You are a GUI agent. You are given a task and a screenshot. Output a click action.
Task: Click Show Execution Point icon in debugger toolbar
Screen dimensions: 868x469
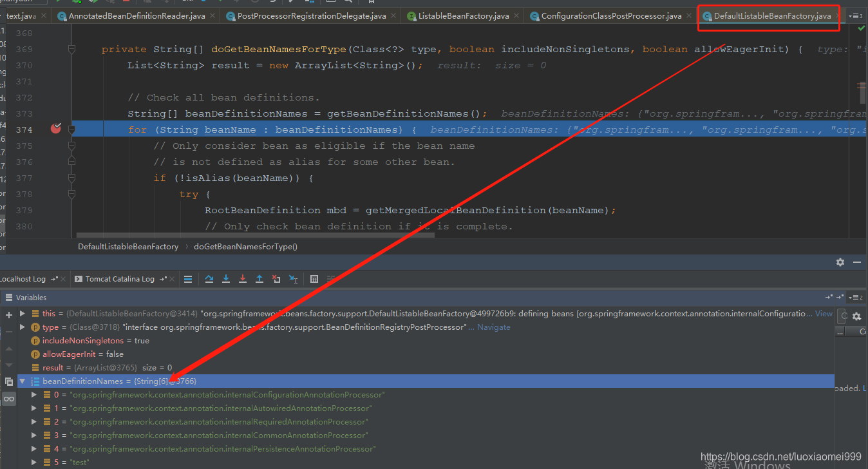(188, 279)
